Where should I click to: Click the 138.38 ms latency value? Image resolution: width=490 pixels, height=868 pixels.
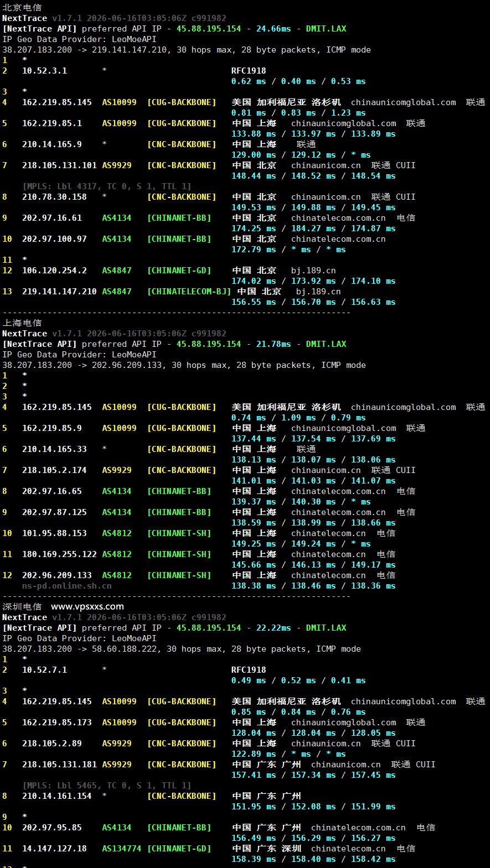(254, 586)
